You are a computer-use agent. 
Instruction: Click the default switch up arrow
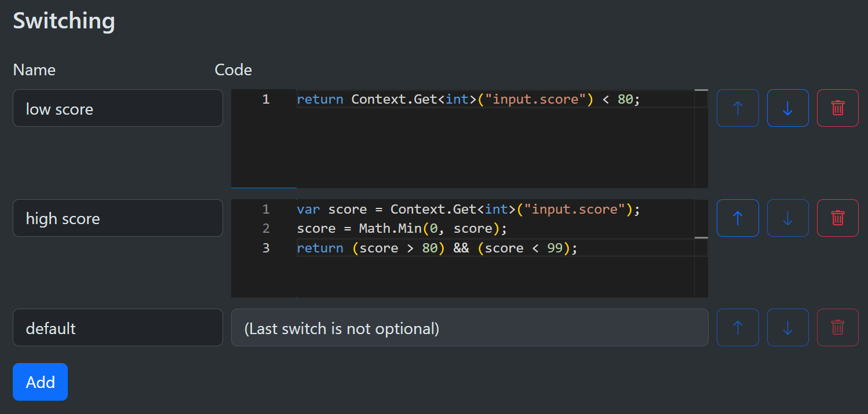pos(738,328)
